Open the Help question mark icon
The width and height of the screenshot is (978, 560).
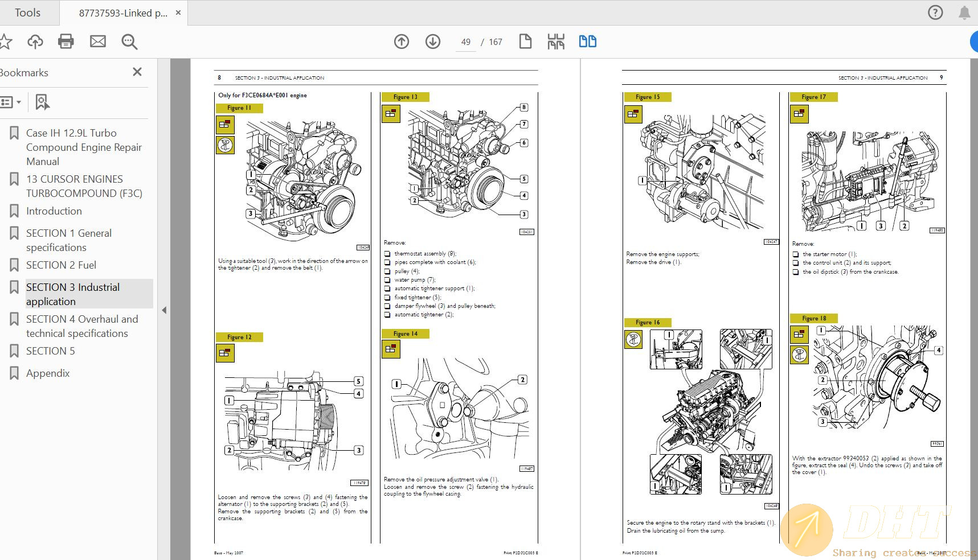coord(935,12)
